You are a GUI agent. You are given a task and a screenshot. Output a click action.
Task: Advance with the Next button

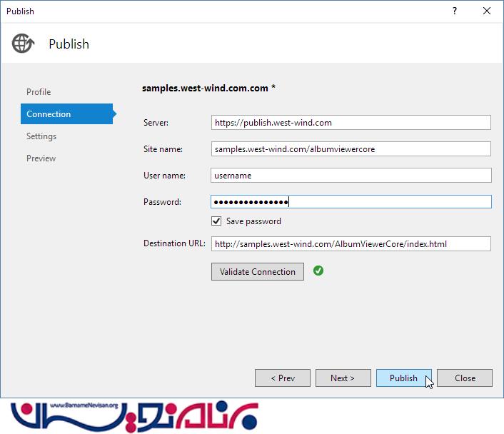343,378
